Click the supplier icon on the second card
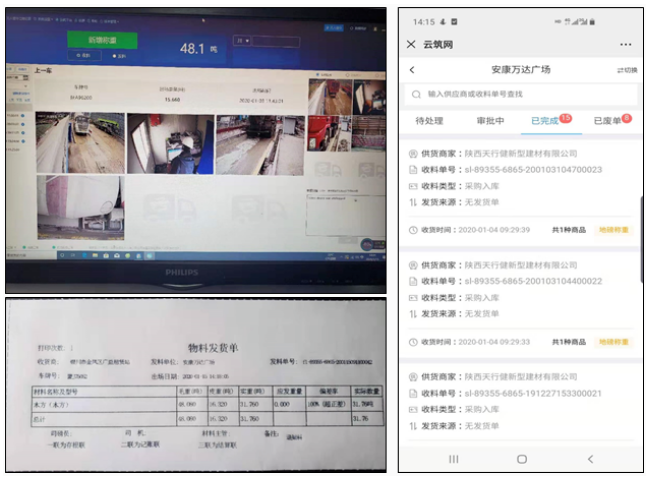651x478 pixels. (413, 265)
